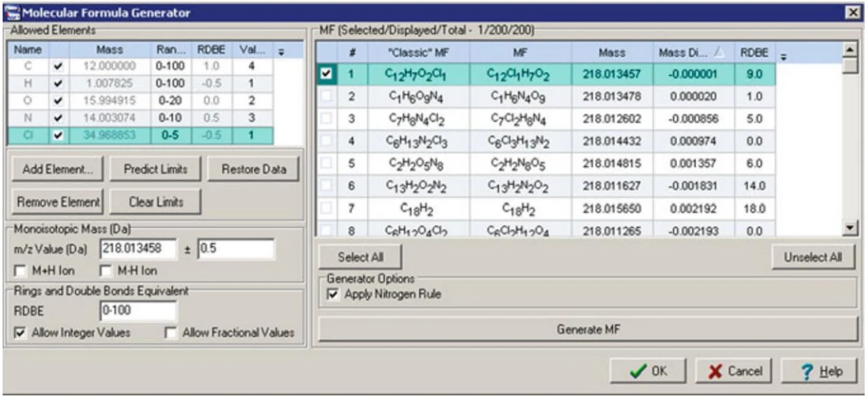Select mass cell 218.012602
The height and width of the screenshot is (396, 868).
click(x=612, y=119)
